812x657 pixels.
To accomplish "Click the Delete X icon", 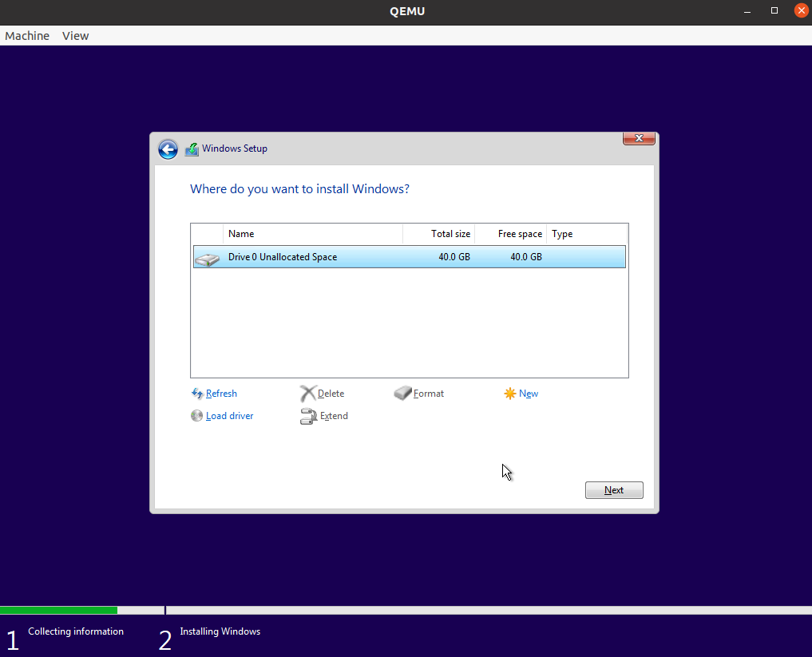I will pyautogui.click(x=307, y=394).
